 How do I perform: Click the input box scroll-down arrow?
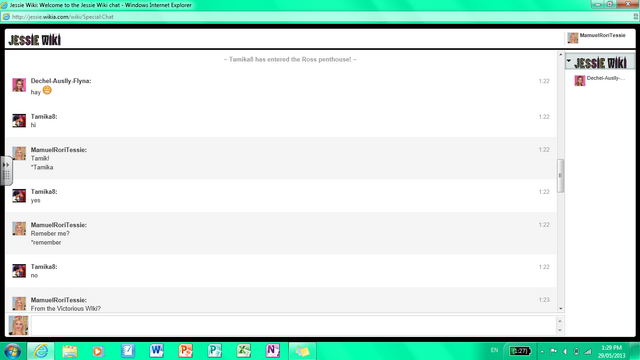[560, 330]
